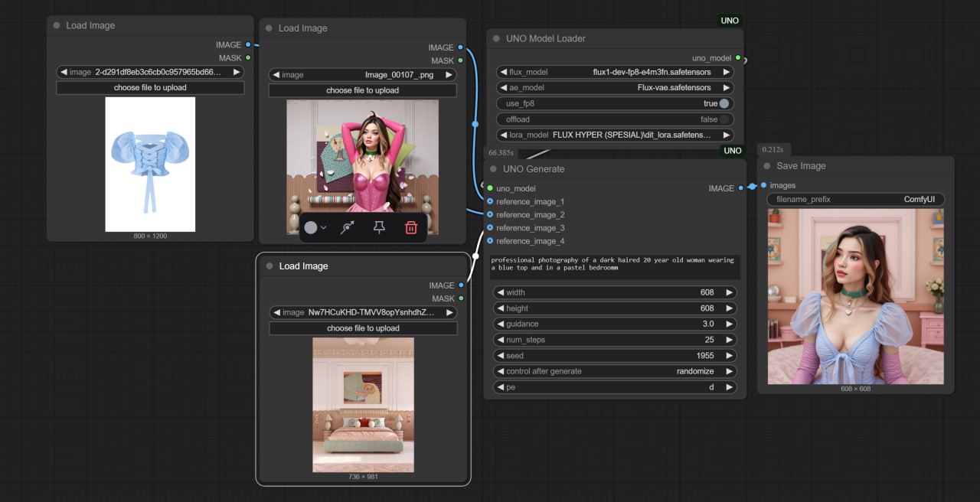Click the IMAGE output port of the blue top Load Image node
Viewport: 980px width, 502px height.
(247, 44)
